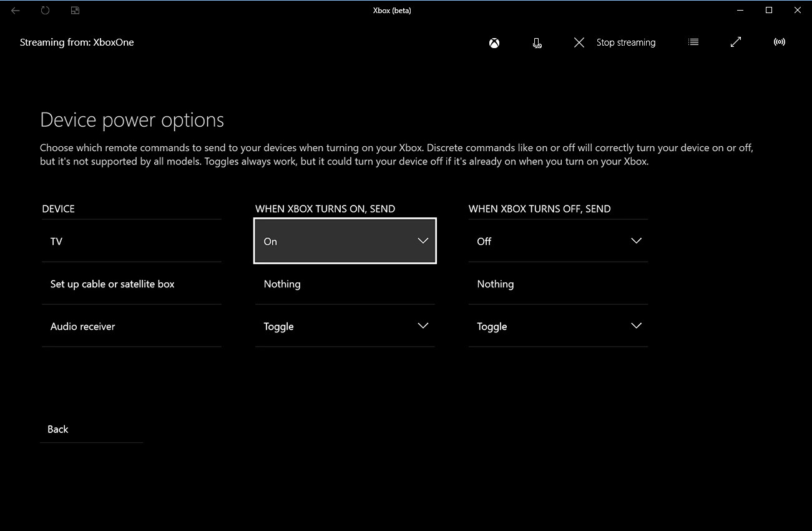Unmute the microphone icon
812x531 pixels.
537,42
